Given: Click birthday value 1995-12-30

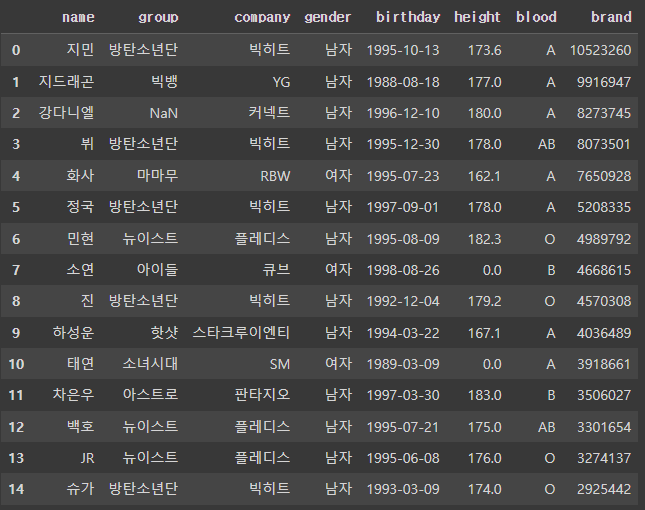Looking at the screenshot, I should click(x=403, y=144).
